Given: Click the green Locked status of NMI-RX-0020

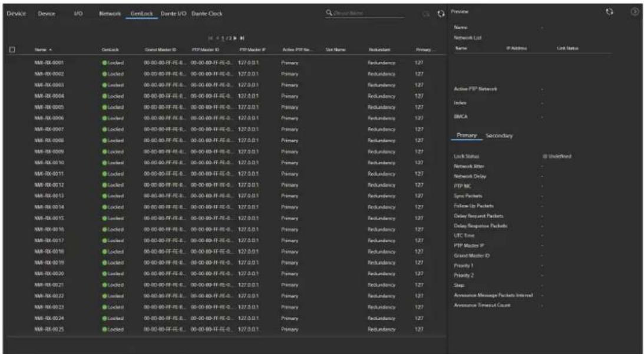Looking at the screenshot, I should coord(113,273).
